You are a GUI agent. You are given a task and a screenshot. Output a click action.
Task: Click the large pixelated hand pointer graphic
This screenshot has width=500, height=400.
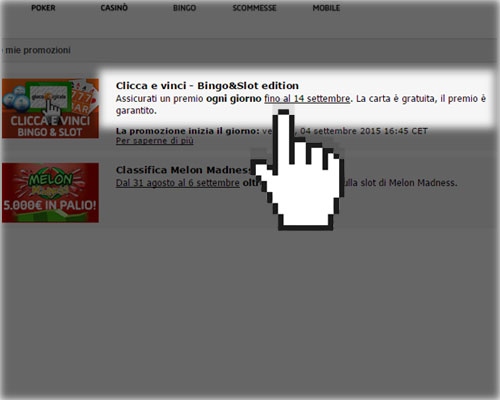coord(297,169)
